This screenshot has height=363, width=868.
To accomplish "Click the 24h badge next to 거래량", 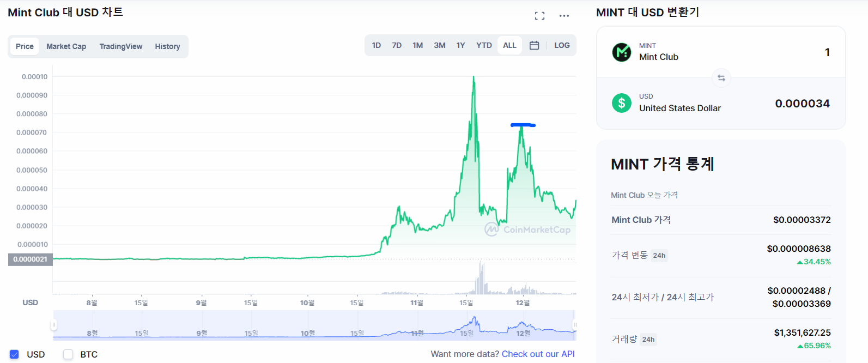I will (648, 339).
